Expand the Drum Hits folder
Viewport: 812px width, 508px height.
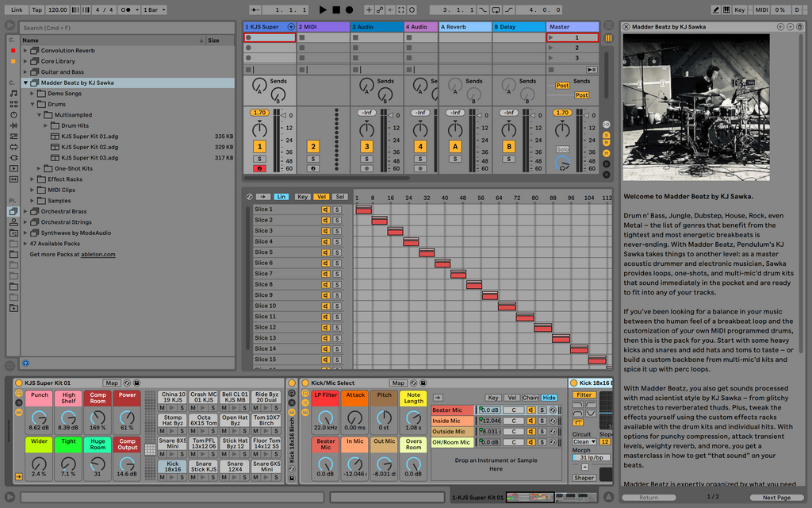pos(45,126)
